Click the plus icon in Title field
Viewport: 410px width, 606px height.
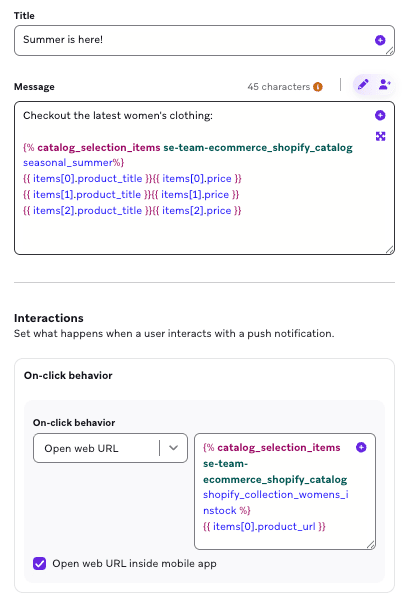click(380, 40)
